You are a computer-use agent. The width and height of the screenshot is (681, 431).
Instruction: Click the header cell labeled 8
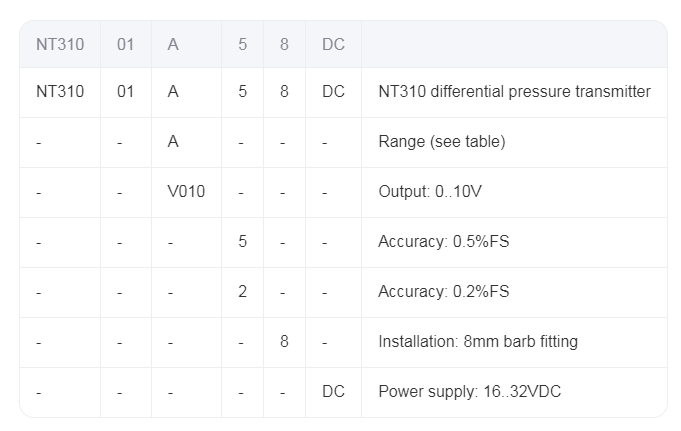pyautogui.click(x=284, y=44)
